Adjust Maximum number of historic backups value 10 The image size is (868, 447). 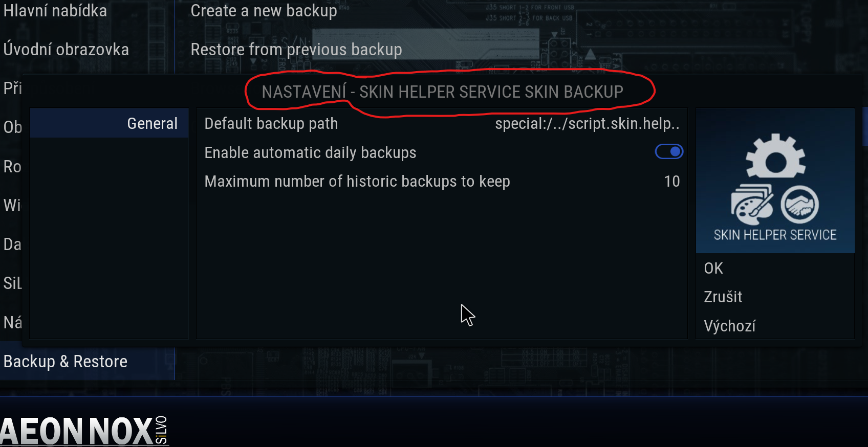click(x=672, y=182)
